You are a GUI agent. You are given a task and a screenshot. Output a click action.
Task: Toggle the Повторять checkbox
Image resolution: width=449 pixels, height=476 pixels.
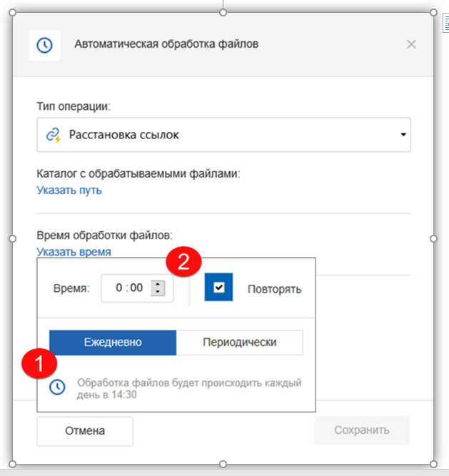(218, 287)
